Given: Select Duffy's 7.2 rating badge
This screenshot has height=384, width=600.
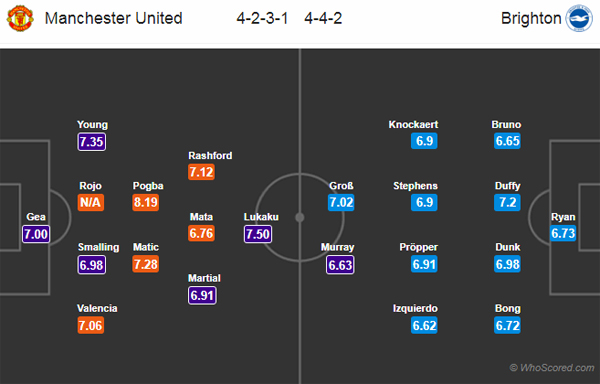Looking at the screenshot, I should tap(507, 202).
